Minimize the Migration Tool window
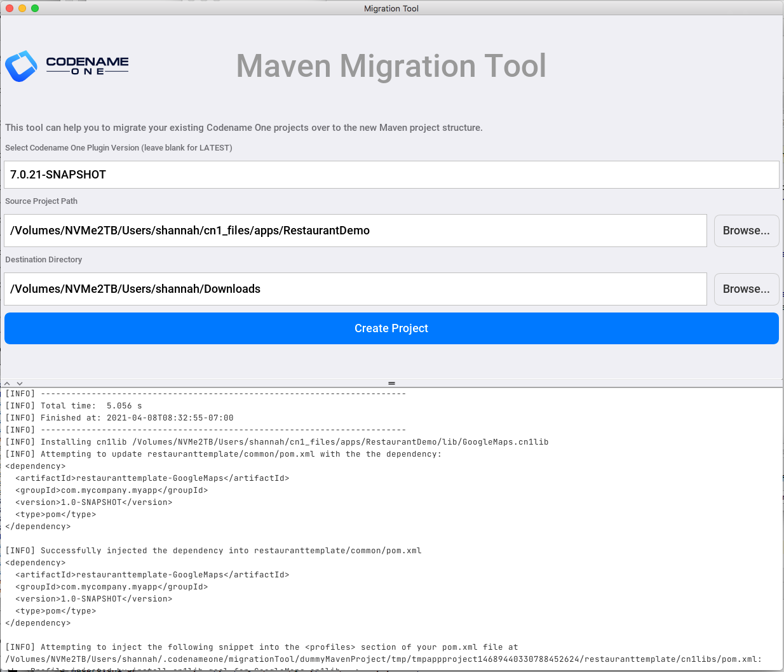This screenshot has width=784, height=672. (x=22, y=8)
